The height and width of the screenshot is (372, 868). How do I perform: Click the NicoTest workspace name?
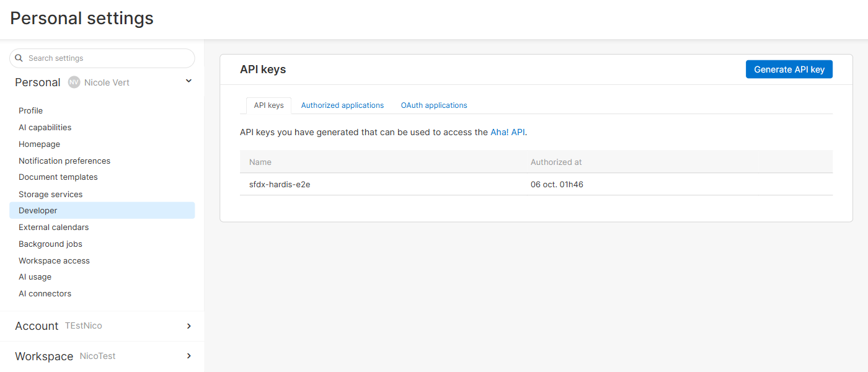click(98, 356)
